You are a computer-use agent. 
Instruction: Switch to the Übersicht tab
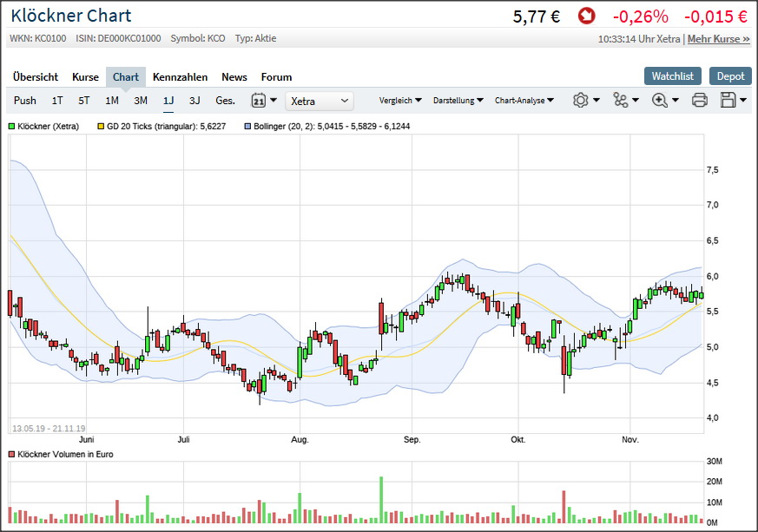click(36, 77)
